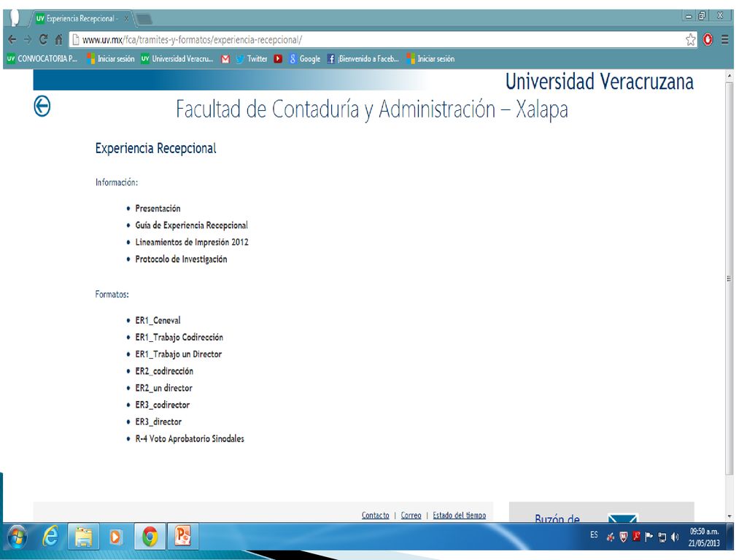
Task: Open Windows Explorer folder in taskbar
Action: (x=83, y=537)
